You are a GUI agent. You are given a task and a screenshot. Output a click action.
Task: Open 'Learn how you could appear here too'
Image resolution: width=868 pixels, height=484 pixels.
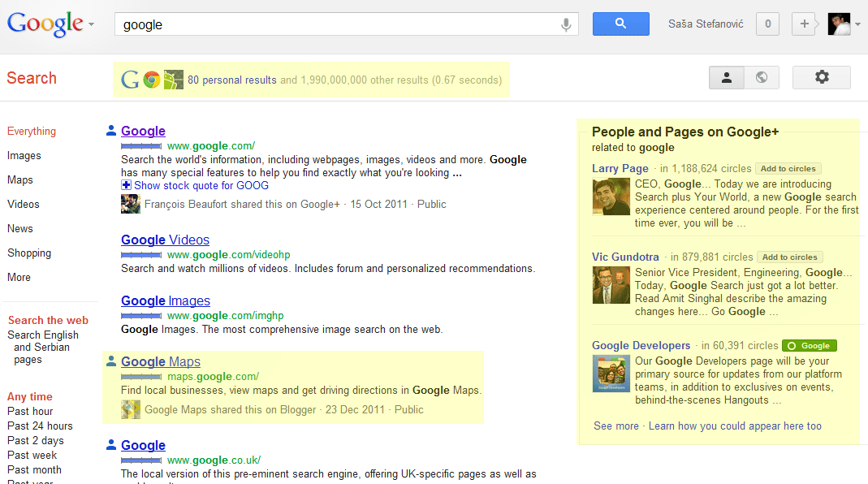735,426
